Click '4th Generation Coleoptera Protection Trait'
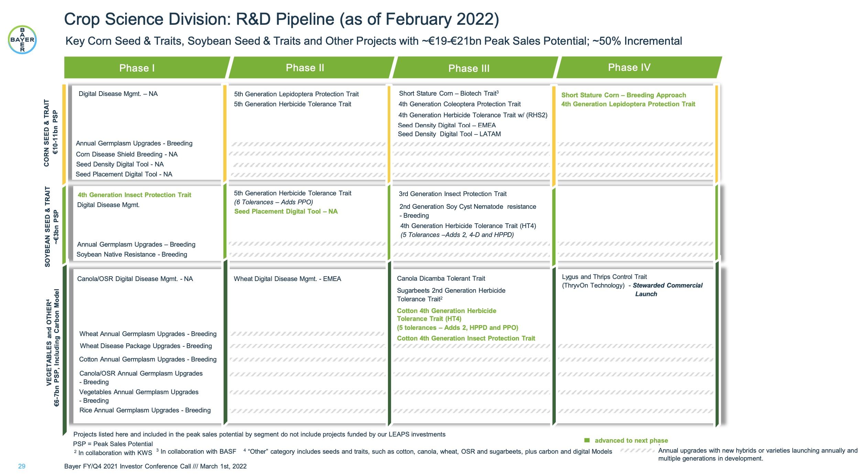868x474 pixels. (x=459, y=104)
